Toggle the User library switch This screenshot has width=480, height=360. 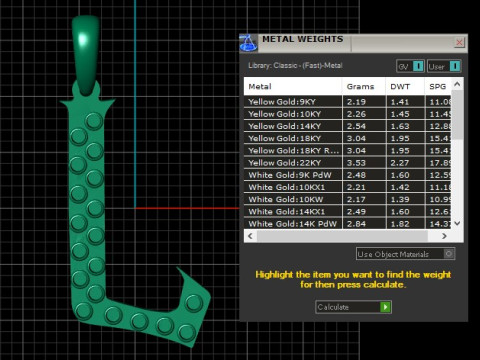point(444,66)
